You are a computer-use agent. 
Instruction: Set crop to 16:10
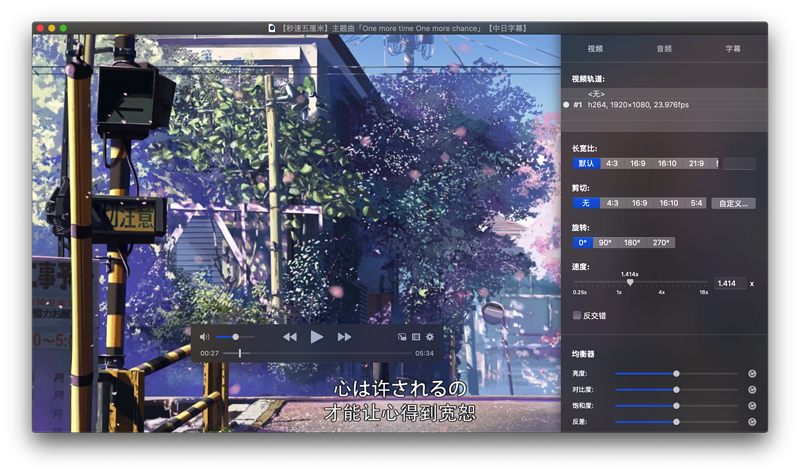point(669,203)
